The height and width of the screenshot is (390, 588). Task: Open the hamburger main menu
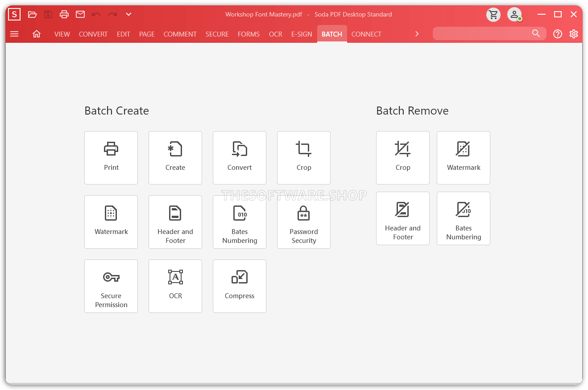point(14,34)
